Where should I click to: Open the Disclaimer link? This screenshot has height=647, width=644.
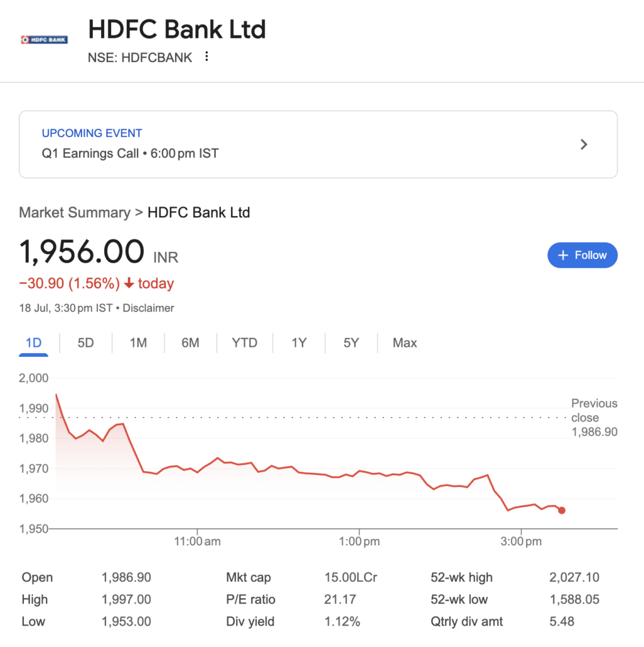(x=148, y=308)
